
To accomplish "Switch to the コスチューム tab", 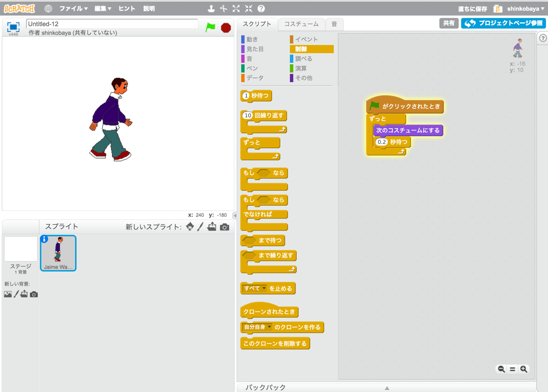I will coord(301,24).
